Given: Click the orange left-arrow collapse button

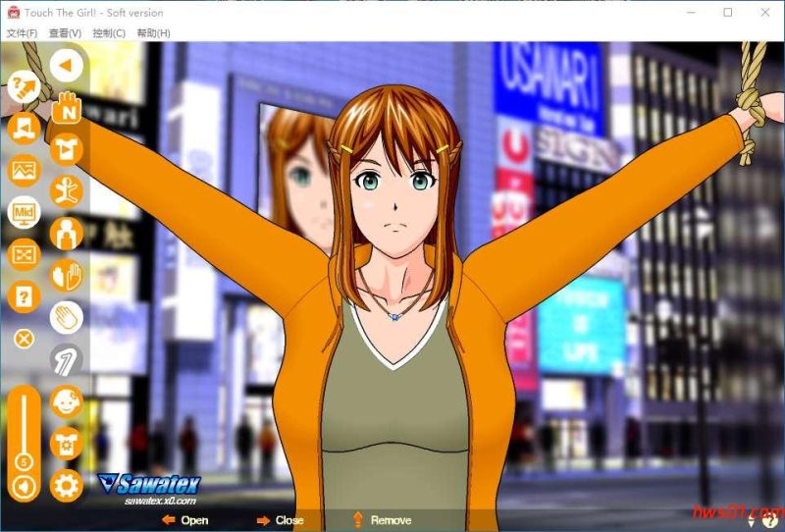Looking at the screenshot, I should tap(67, 66).
